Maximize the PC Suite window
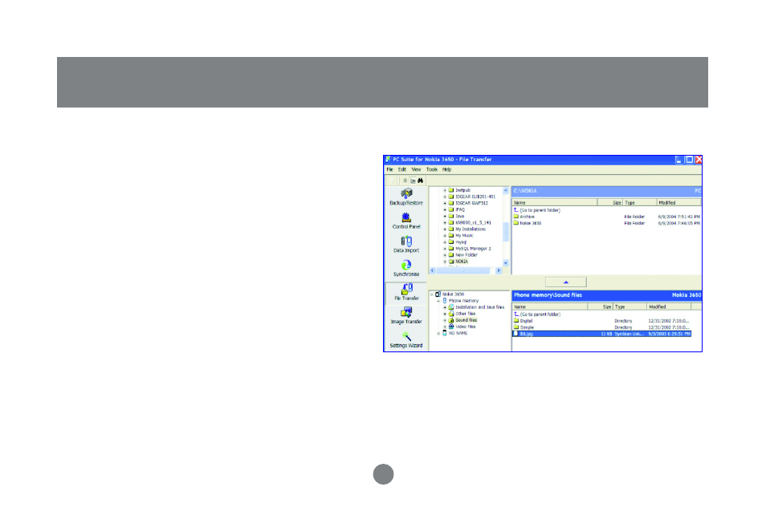Viewport: 766px width, 532px height. tap(689, 160)
